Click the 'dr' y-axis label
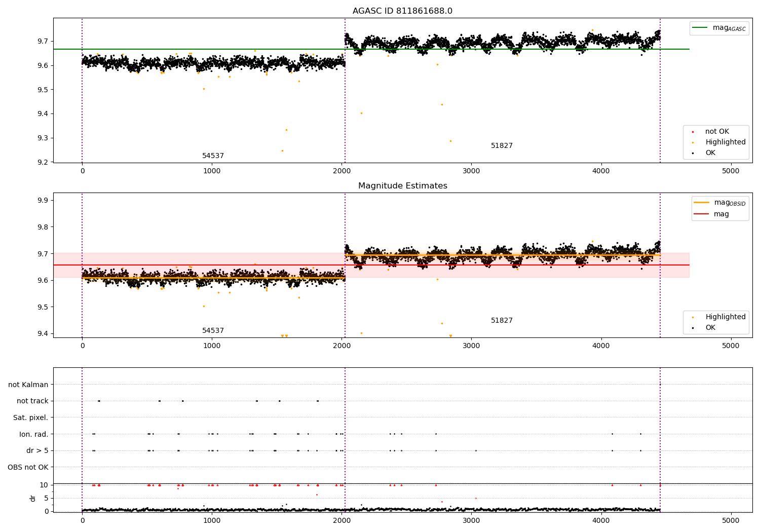The width and height of the screenshot is (760, 532). coord(33,498)
